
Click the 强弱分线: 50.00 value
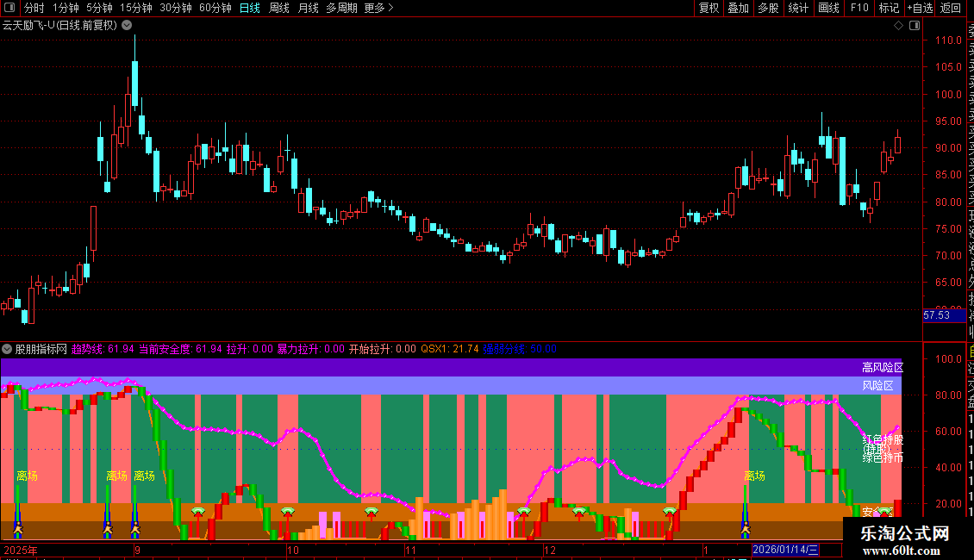tap(520, 349)
